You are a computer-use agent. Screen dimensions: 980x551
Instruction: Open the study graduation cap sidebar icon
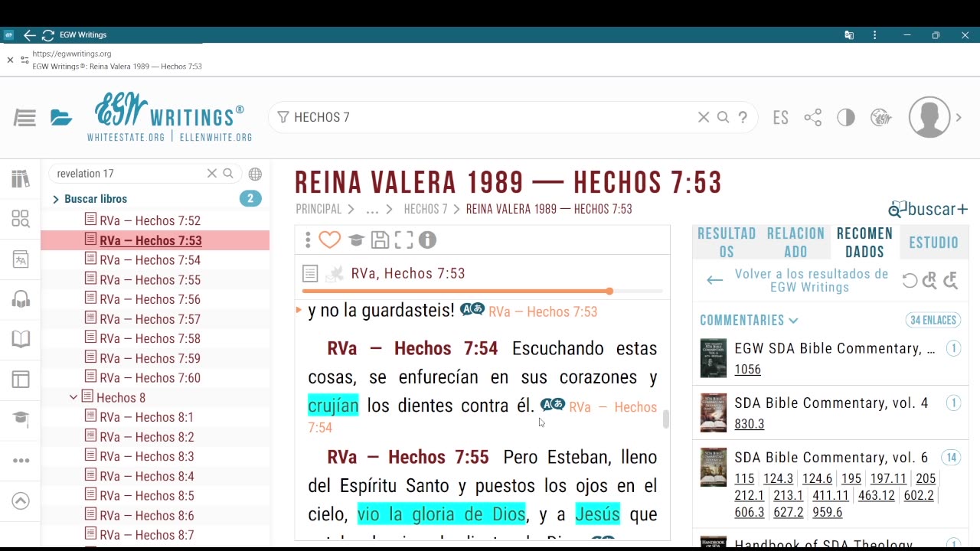pos(21,419)
